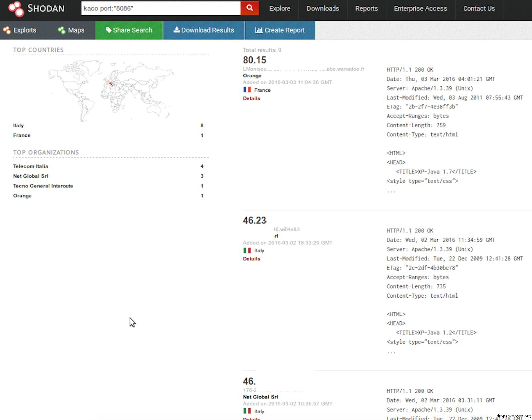Filter results by Italy

[x=18, y=125]
